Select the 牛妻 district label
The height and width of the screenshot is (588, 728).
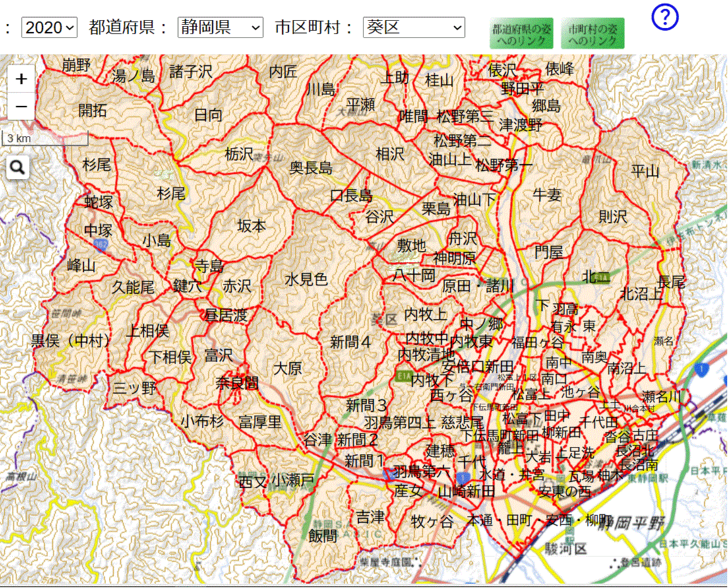[547, 194]
